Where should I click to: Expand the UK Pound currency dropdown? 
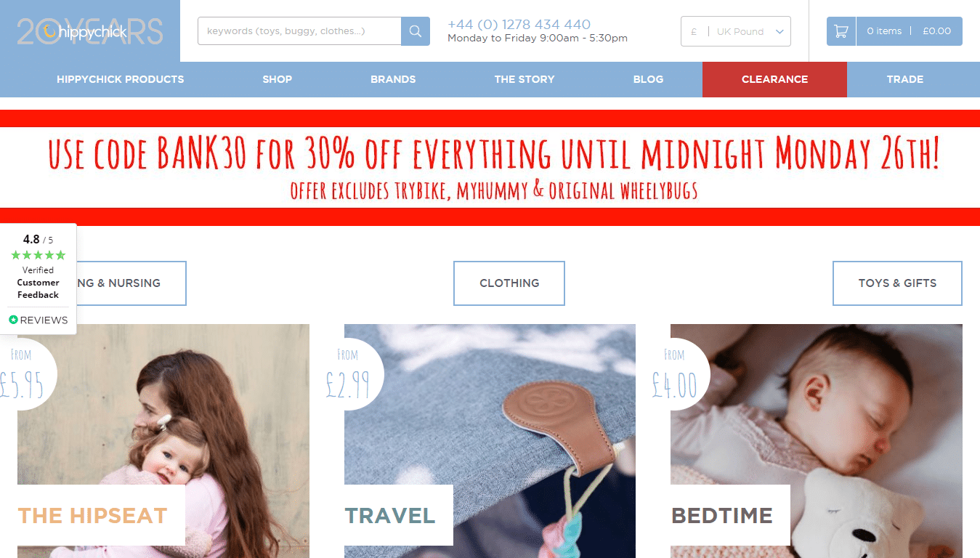[736, 31]
